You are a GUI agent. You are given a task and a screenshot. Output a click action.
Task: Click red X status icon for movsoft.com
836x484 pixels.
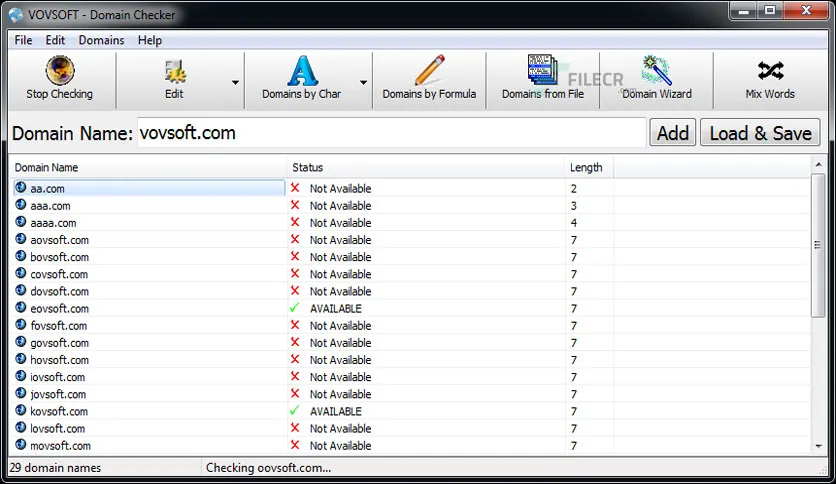tap(295, 445)
